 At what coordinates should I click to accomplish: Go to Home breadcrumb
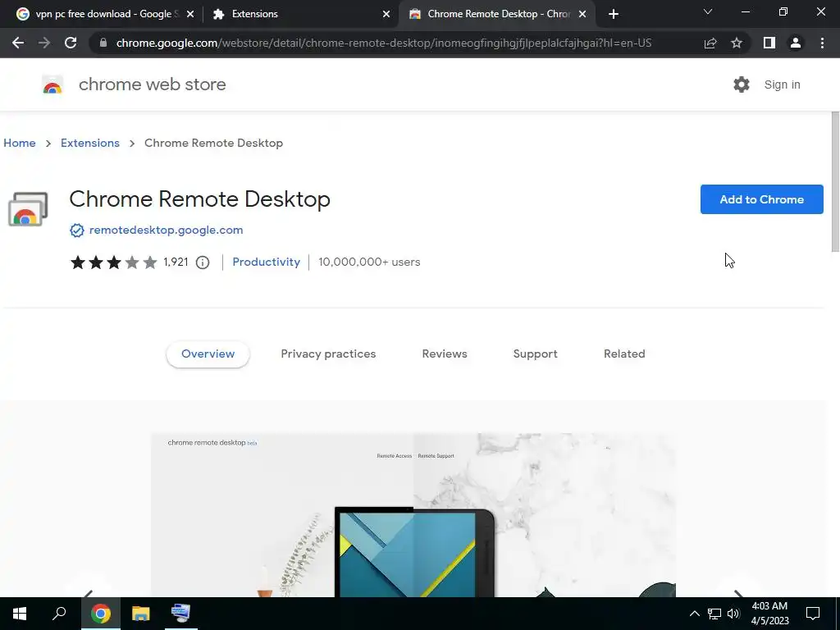pyautogui.click(x=20, y=143)
